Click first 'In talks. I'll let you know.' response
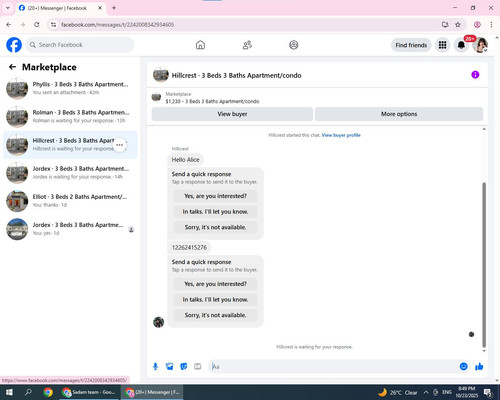 (x=215, y=212)
